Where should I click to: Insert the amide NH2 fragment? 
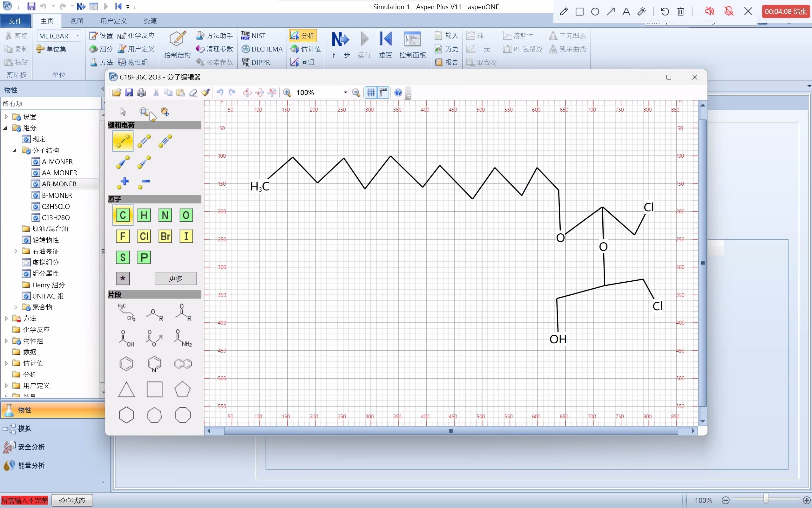[183, 338]
